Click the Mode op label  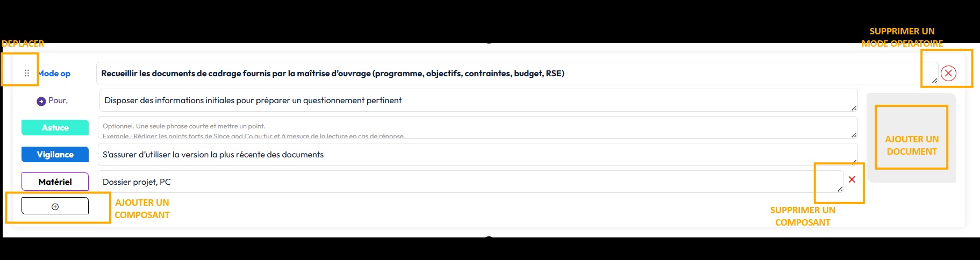click(54, 74)
